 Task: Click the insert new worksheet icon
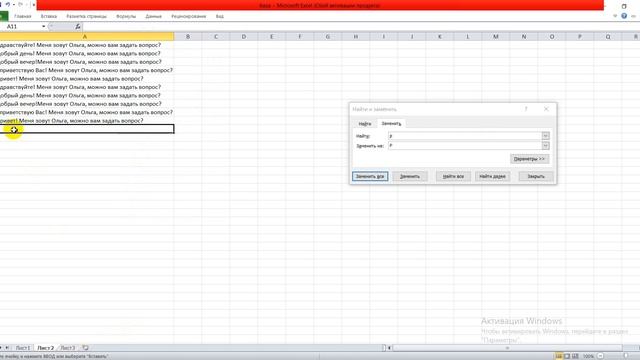point(85,348)
